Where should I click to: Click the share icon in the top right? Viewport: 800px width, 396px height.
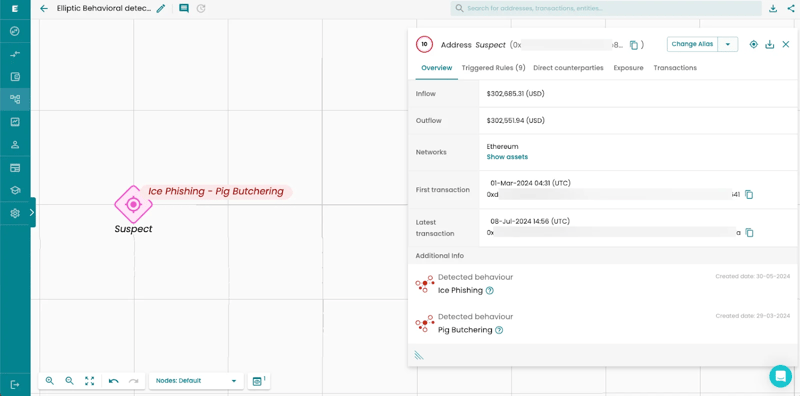(x=790, y=9)
